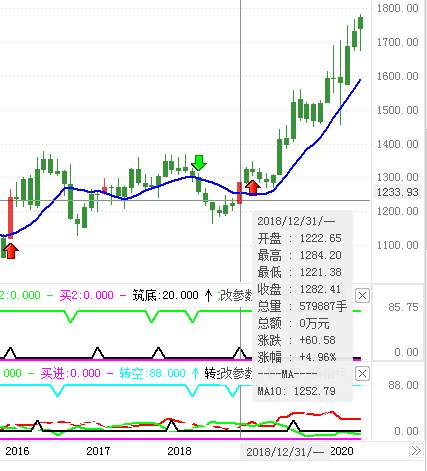The height and width of the screenshot is (471, 427).
Task: Select the 2020 year label on timeline
Action: click(x=342, y=451)
